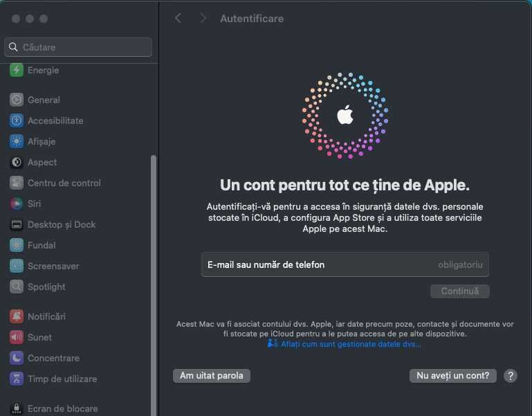Screen dimensions: 532x416
Task: Select Accesibilitate in the sidebar
Action: (55, 120)
